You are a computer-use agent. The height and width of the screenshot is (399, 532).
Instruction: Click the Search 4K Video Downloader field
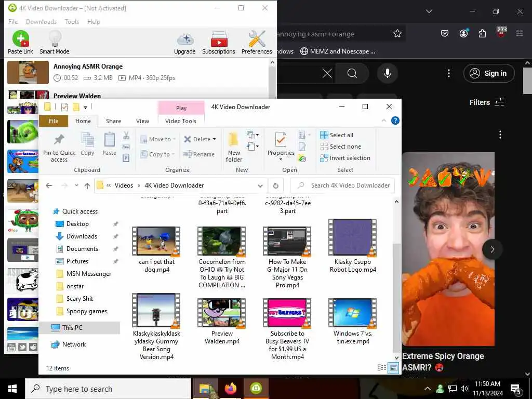pyautogui.click(x=342, y=185)
